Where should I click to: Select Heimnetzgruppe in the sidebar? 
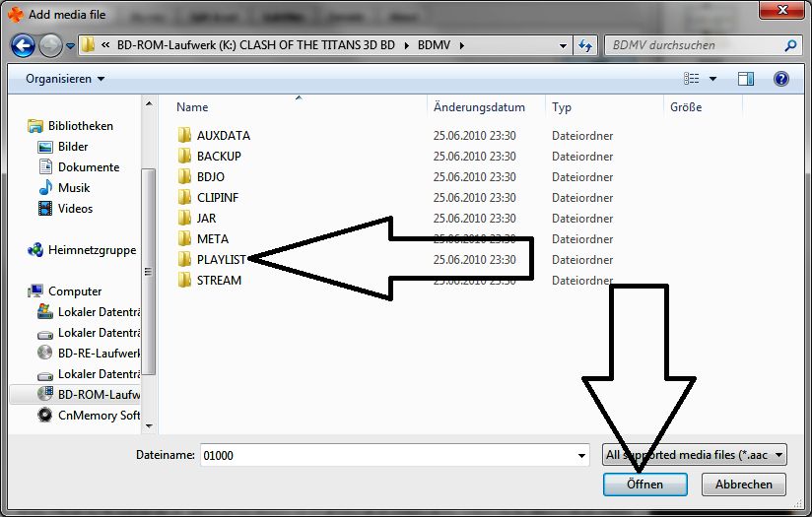[x=92, y=250]
